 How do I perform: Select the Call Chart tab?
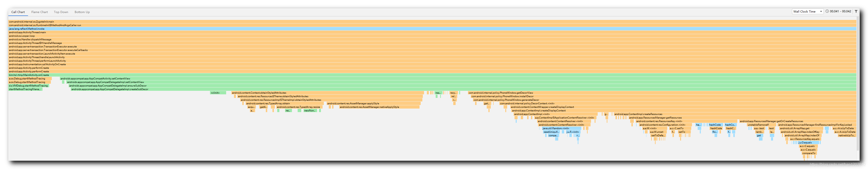(18, 12)
